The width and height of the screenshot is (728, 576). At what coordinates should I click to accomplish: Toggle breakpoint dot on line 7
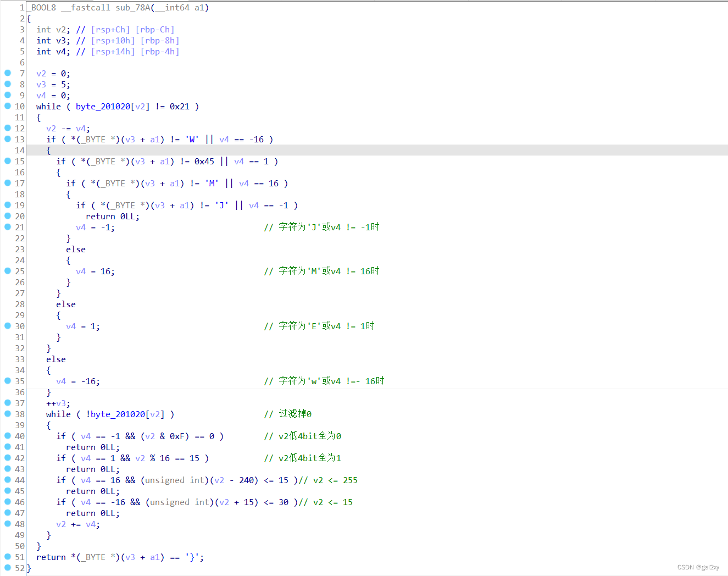8,73
